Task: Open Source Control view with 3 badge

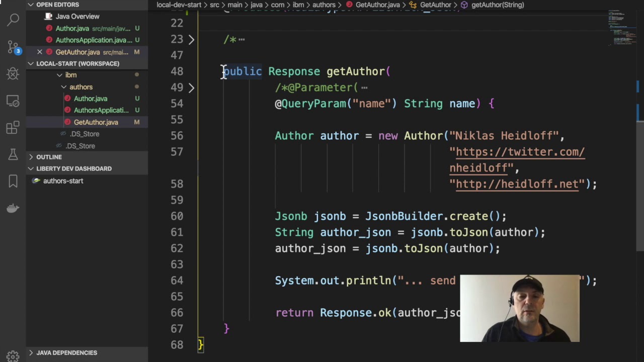Action: click(x=13, y=47)
